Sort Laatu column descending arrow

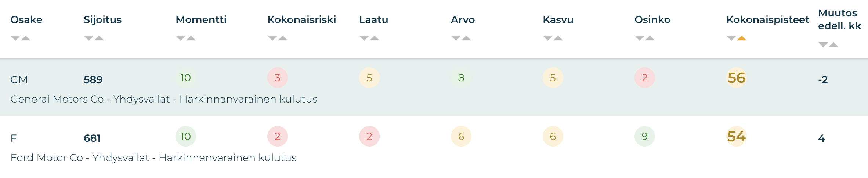(x=364, y=38)
